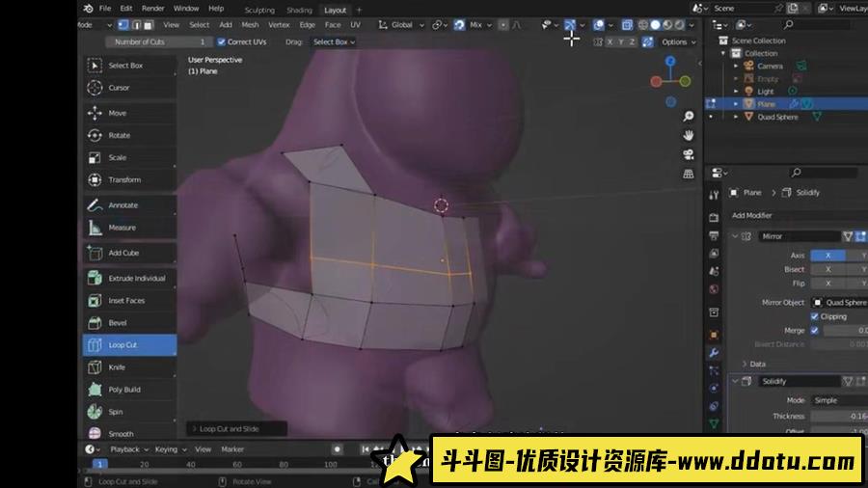
Task: Switch to vertex select mode
Action: tap(123, 25)
